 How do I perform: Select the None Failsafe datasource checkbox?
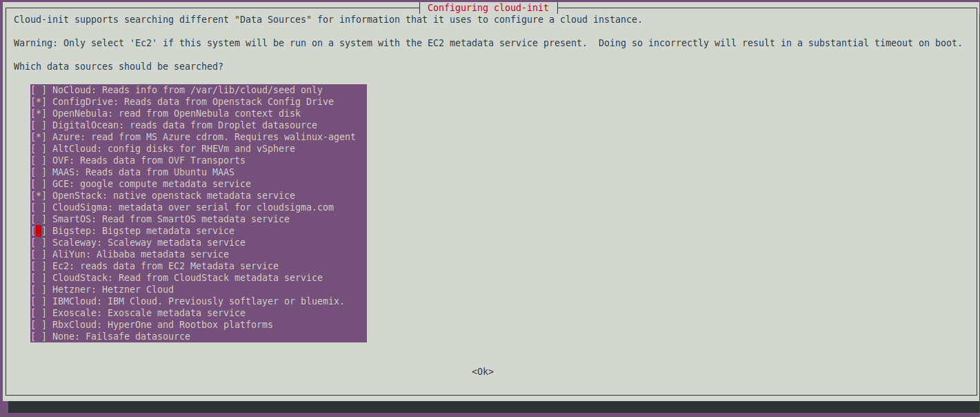(39, 336)
